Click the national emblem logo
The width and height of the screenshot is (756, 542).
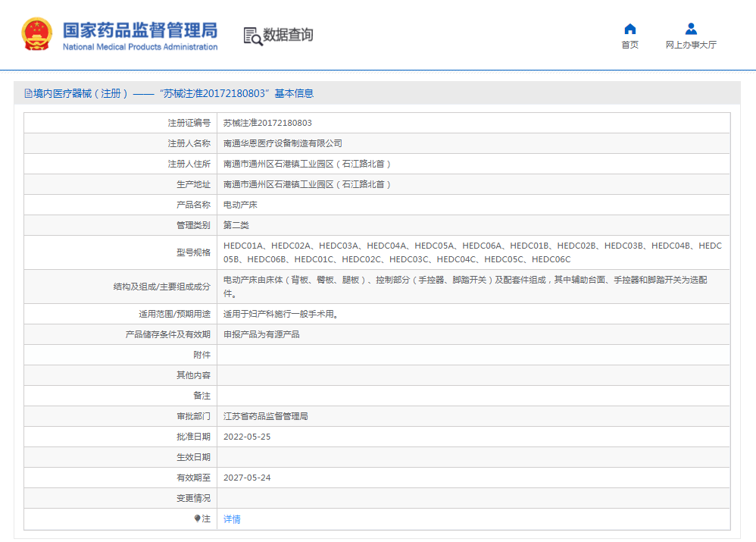pos(37,34)
